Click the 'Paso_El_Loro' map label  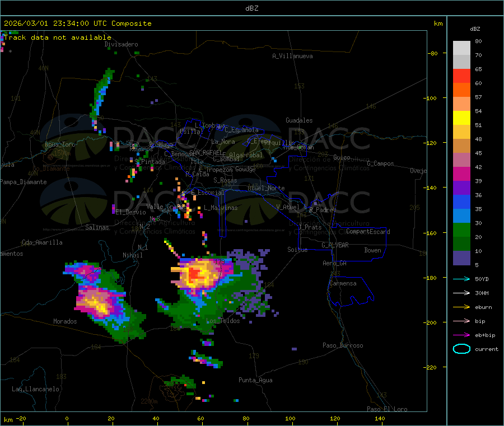point(387,409)
